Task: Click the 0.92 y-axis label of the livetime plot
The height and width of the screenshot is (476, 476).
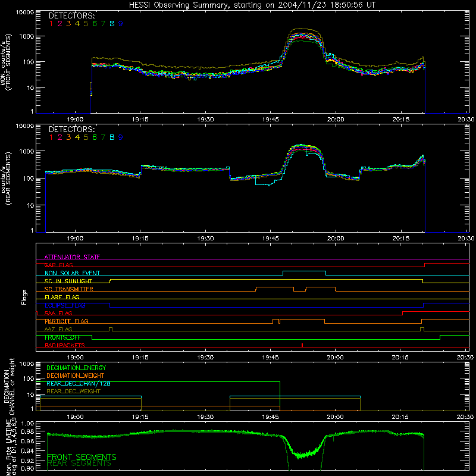Action: 28,461
